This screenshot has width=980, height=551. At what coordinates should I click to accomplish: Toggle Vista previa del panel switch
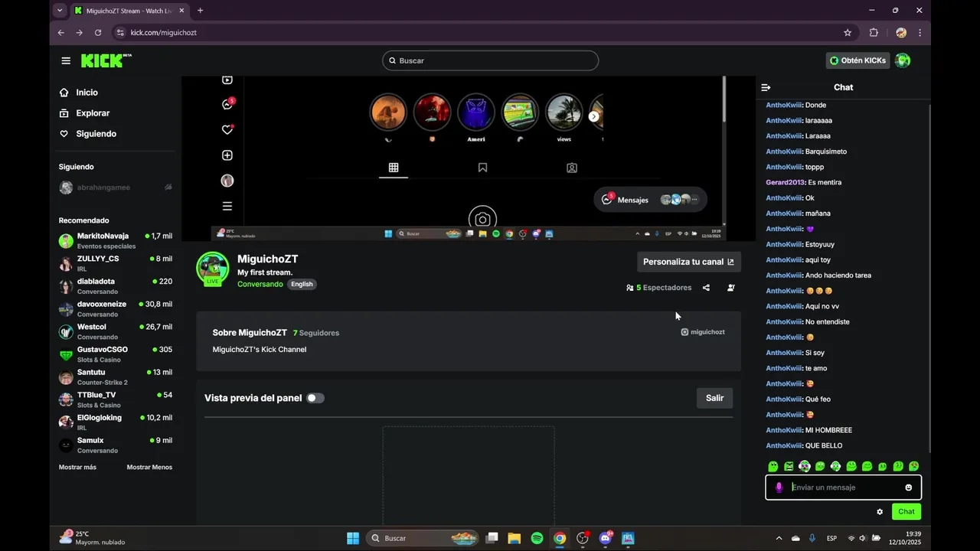(x=315, y=398)
